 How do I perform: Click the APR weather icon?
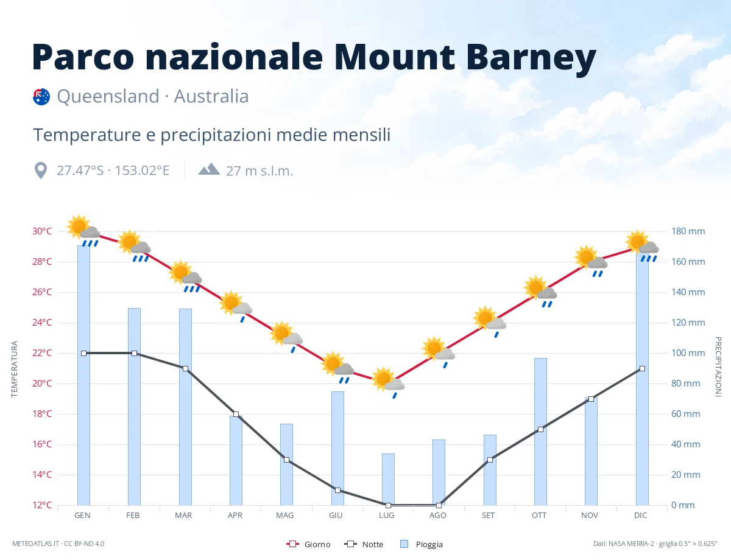click(236, 306)
